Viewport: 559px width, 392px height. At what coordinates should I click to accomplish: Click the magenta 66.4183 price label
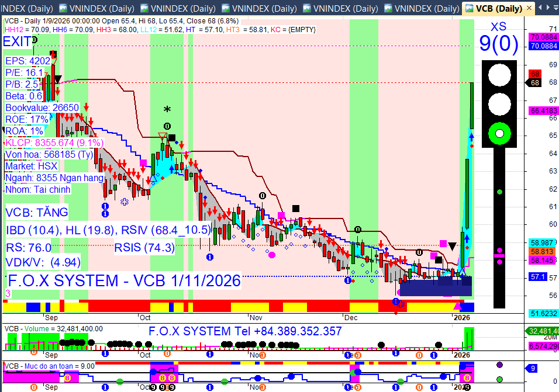point(543,111)
